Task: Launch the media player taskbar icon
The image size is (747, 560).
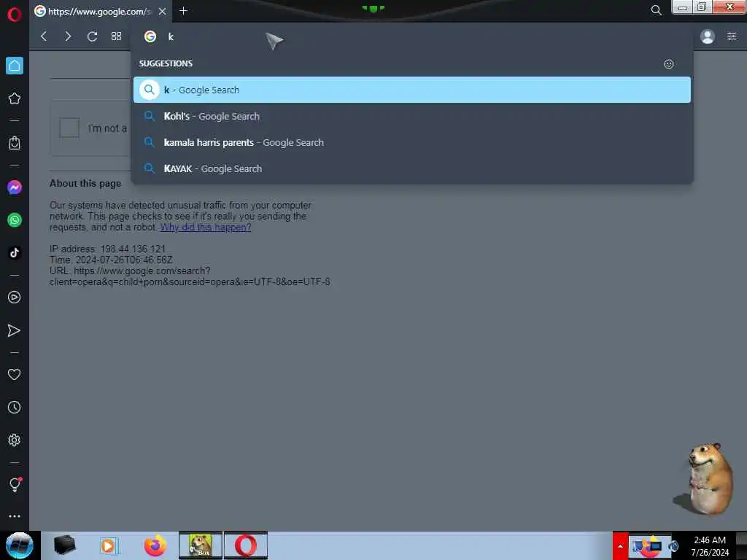Action: 108,545
